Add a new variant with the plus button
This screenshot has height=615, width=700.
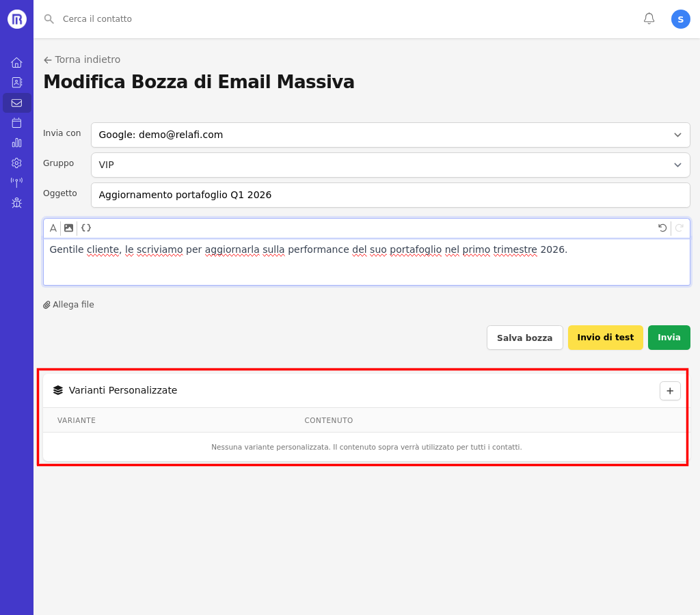point(669,390)
